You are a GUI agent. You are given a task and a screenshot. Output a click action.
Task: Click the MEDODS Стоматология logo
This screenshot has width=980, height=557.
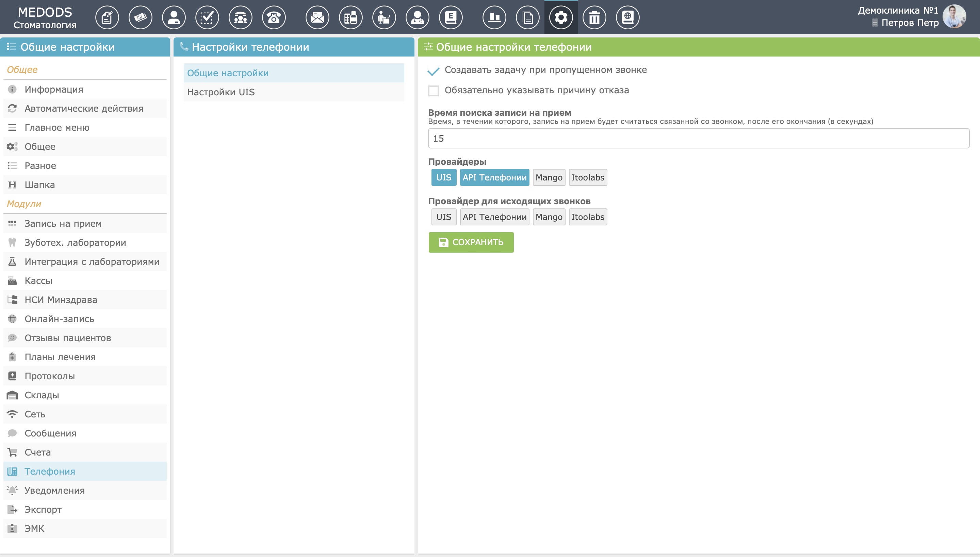(45, 18)
